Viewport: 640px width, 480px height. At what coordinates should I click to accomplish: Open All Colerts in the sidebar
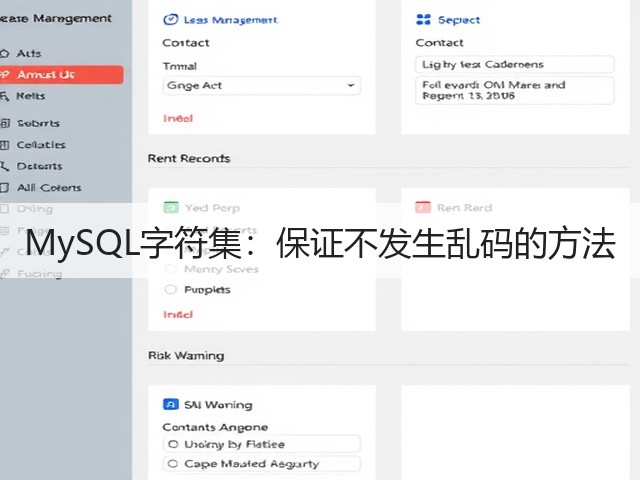pos(49,188)
